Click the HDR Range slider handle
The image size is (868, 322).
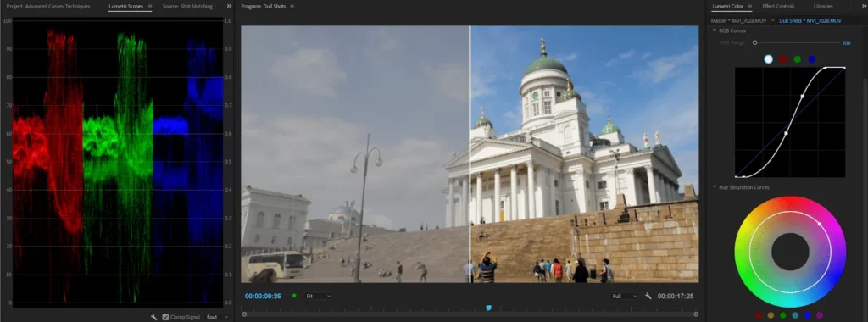click(754, 42)
